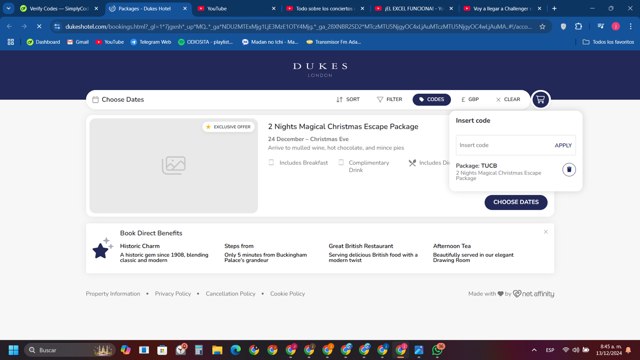
Task: Dismiss the Book Direct Benefits banner
Action: click(546, 232)
